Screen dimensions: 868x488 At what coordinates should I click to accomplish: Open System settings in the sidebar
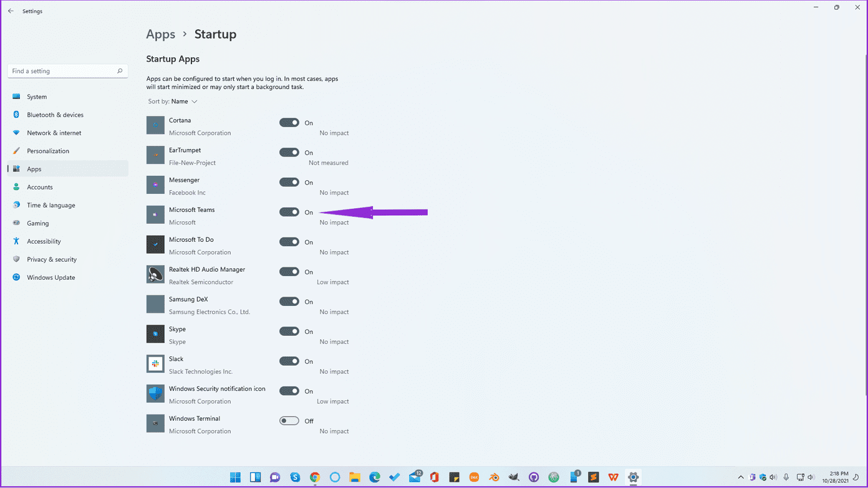click(x=67, y=97)
